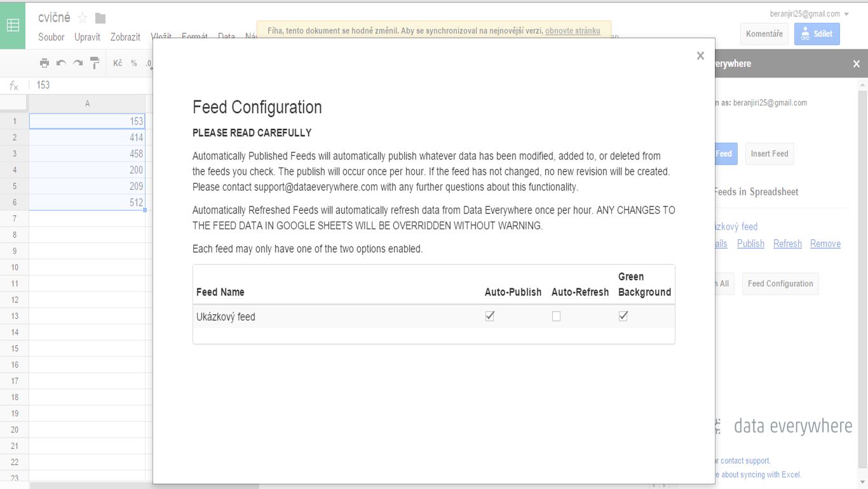
Task: Open the Zobrazit menu
Action: 125,37
